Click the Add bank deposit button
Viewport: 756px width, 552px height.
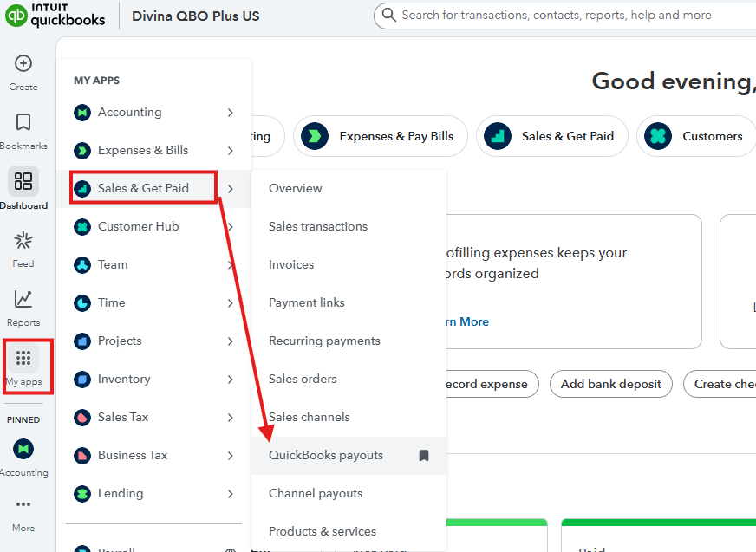tap(611, 384)
